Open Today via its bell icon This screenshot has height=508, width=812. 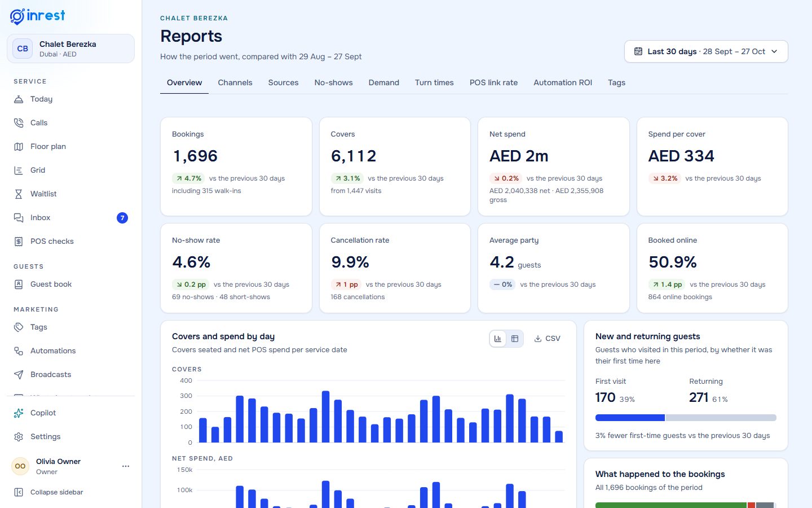point(19,99)
